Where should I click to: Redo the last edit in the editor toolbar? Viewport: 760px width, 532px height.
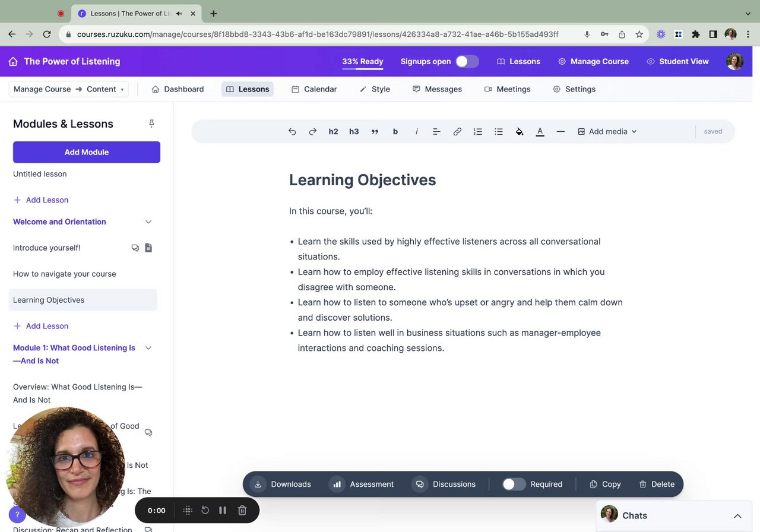313,132
